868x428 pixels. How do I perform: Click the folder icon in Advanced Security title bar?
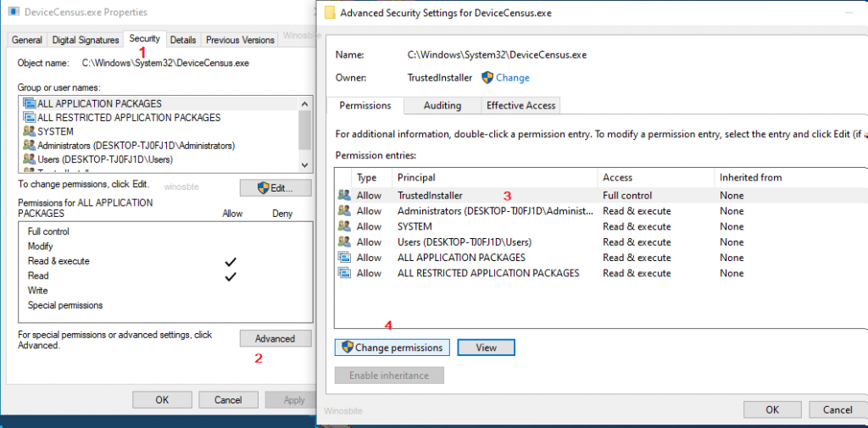328,13
